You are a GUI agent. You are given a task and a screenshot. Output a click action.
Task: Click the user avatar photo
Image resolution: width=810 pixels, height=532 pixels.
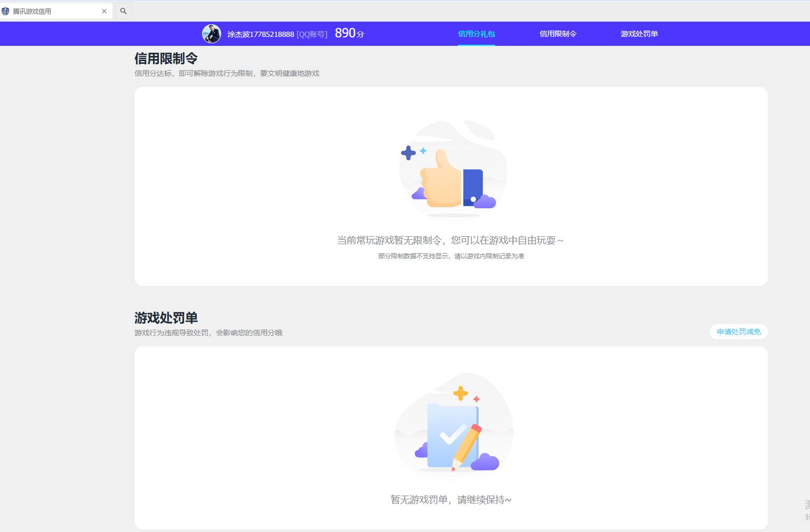212,34
